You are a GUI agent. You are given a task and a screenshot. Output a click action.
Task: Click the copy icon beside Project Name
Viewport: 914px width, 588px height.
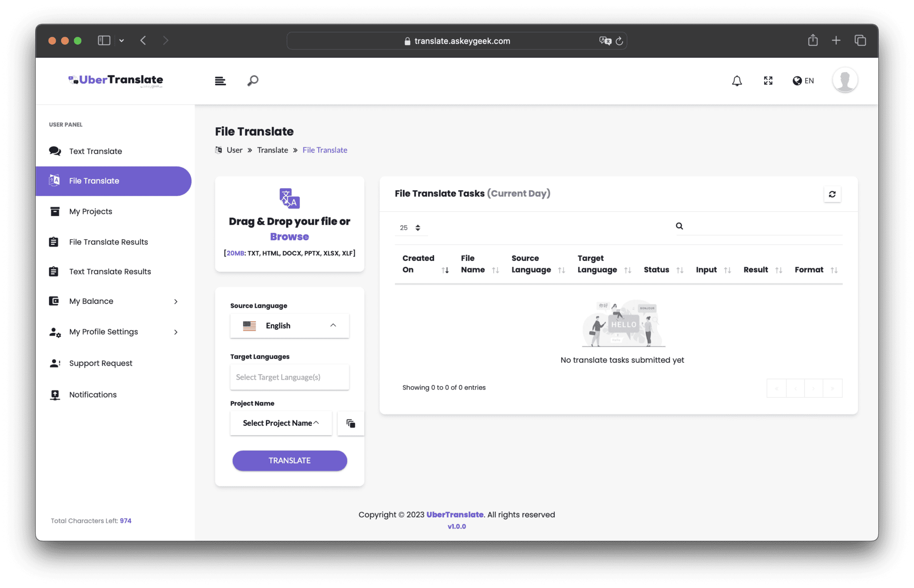(350, 423)
